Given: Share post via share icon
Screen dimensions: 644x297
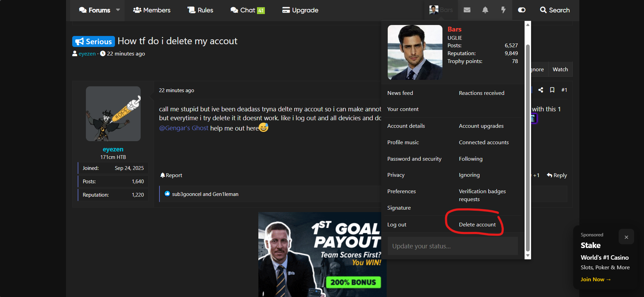Looking at the screenshot, I should (x=541, y=90).
